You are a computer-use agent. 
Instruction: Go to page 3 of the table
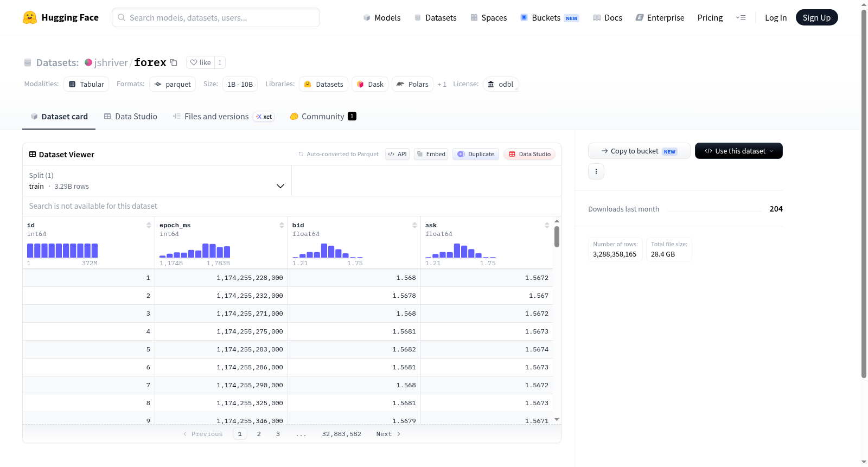(x=278, y=434)
